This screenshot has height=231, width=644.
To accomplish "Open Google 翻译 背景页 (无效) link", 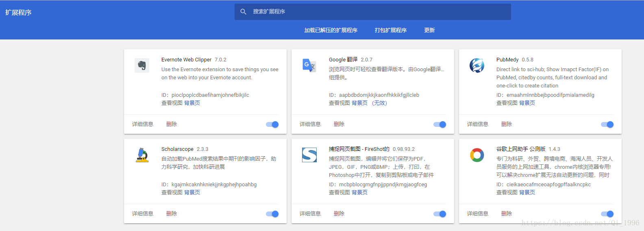I will [370, 103].
